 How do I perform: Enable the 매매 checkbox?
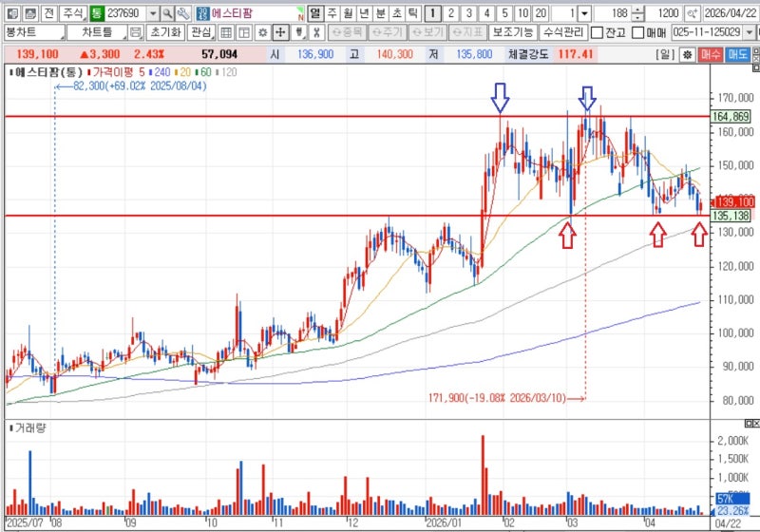click(638, 31)
